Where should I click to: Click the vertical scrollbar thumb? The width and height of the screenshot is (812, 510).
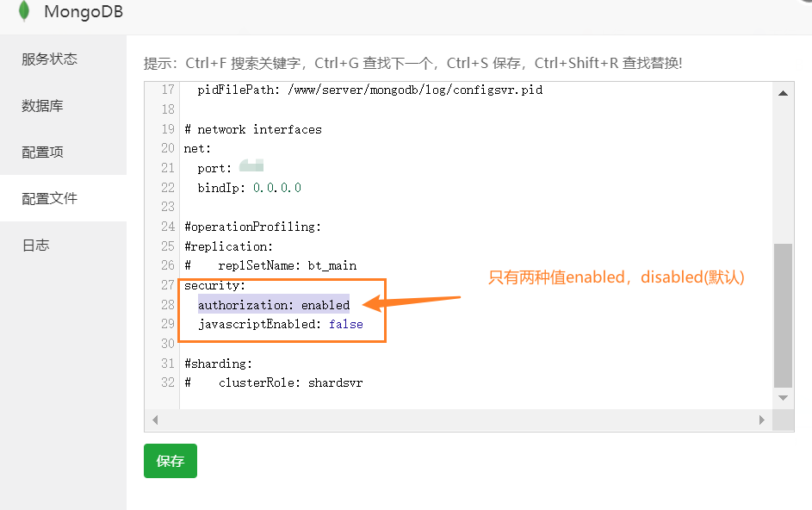(783, 315)
